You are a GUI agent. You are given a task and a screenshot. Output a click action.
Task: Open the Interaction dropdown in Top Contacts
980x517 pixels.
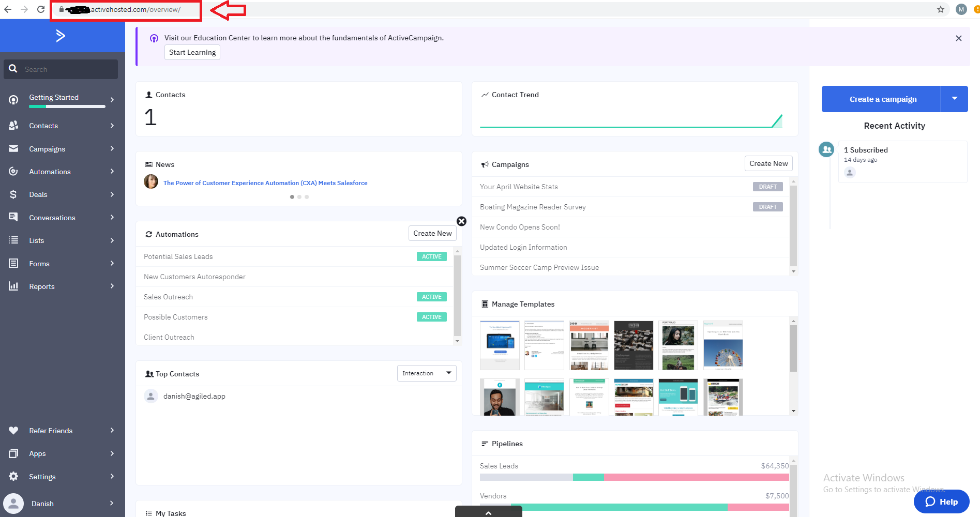coord(427,373)
